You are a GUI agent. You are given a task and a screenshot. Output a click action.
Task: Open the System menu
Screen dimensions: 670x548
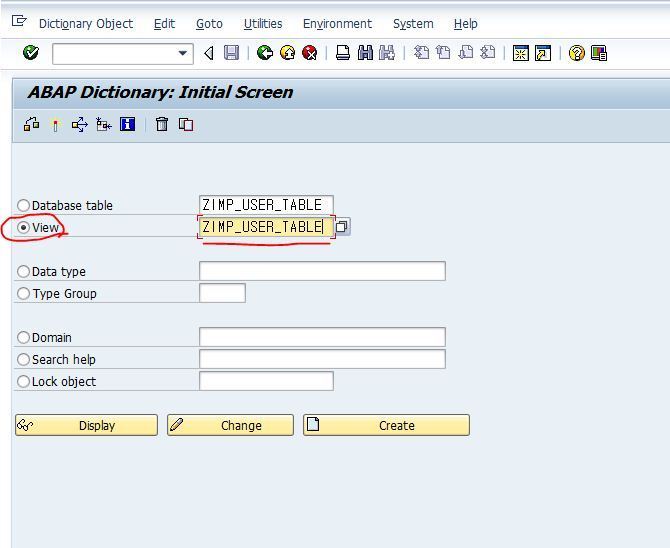click(x=413, y=24)
